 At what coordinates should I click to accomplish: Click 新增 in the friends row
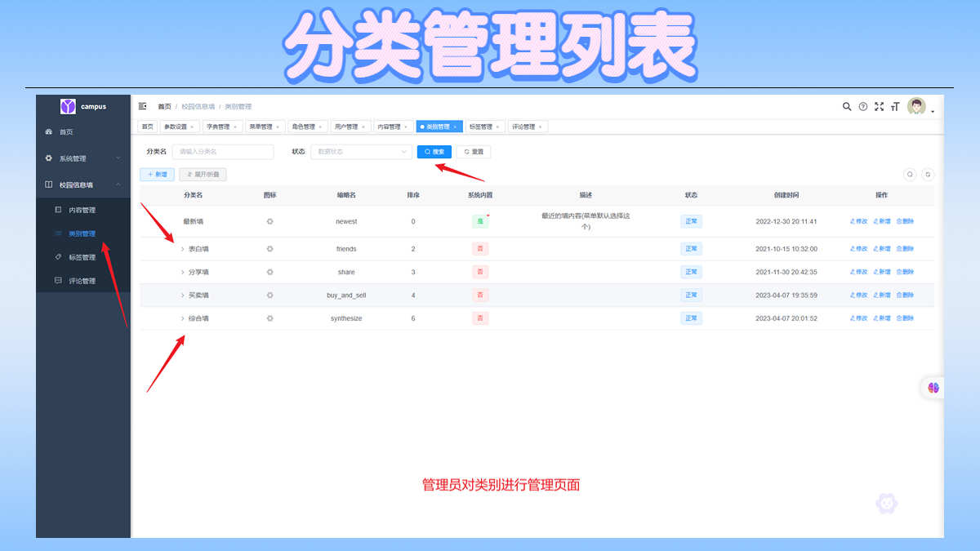click(881, 249)
